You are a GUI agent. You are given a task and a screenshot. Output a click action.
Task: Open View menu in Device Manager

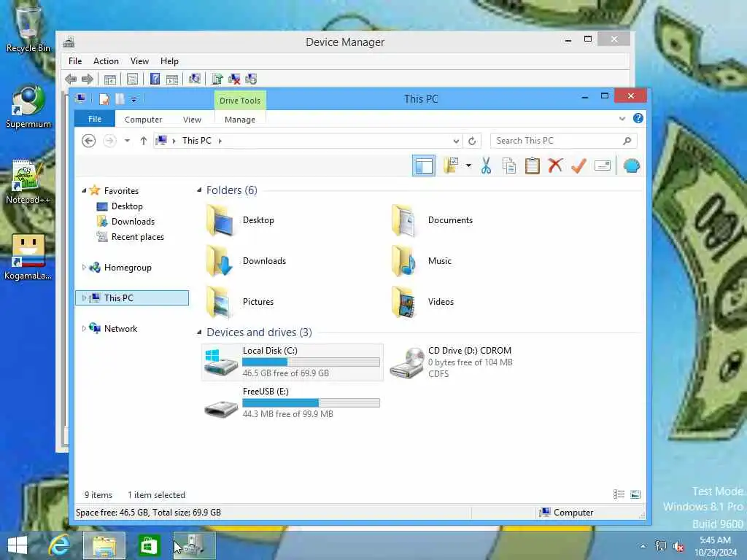pos(139,61)
